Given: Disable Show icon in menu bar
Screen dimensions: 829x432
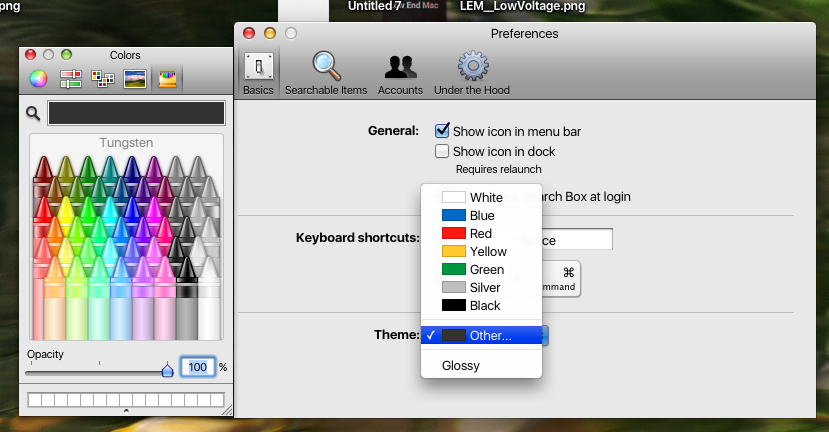Looking at the screenshot, I should pyautogui.click(x=442, y=131).
